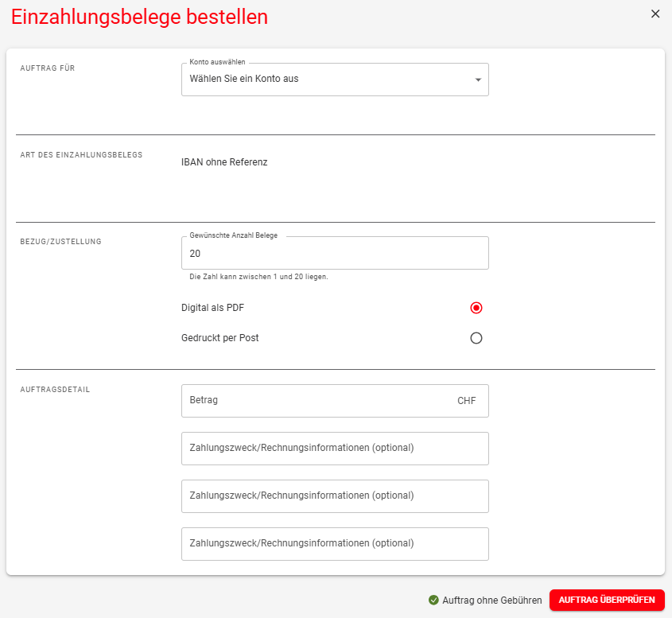Click the AUFTRAG ÜBERPRÜFEN button
Image resolution: width=672 pixels, height=618 pixels.
click(x=607, y=600)
